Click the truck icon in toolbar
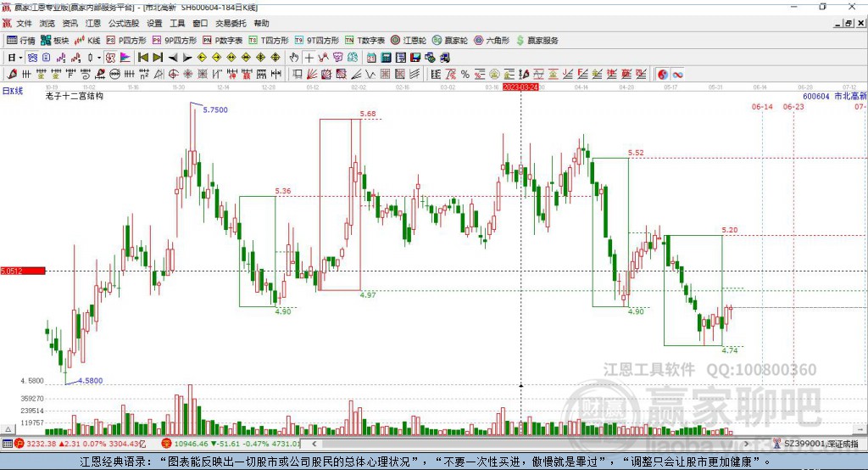Image resolution: width=868 pixels, height=470 pixels. [444, 58]
